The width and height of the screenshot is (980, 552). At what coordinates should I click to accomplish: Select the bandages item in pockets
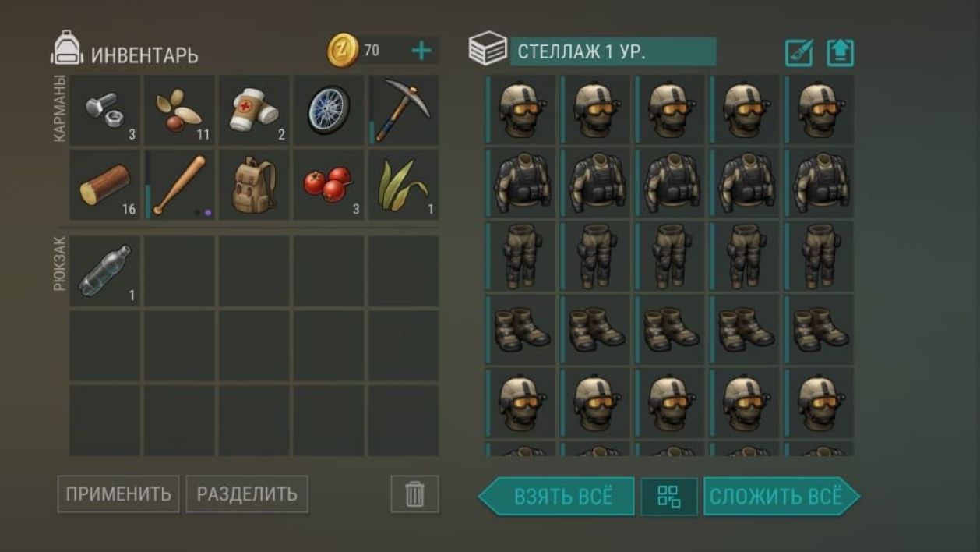pyautogui.click(x=254, y=110)
